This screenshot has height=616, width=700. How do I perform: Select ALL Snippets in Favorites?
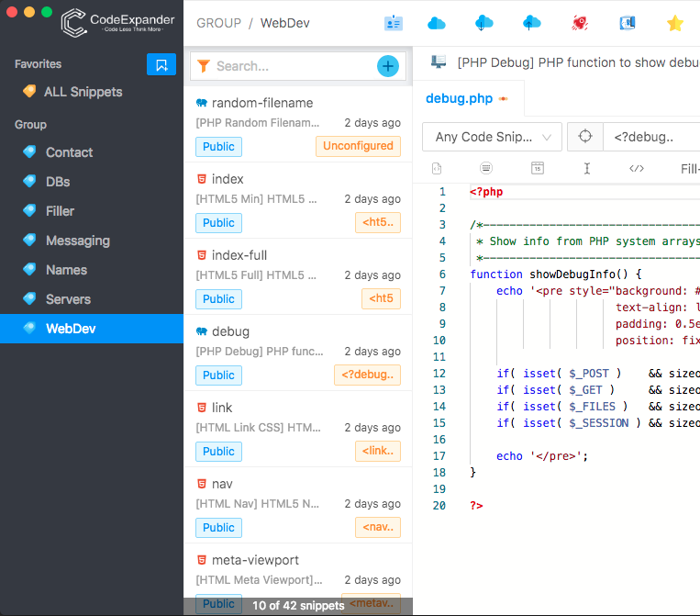click(83, 92)
